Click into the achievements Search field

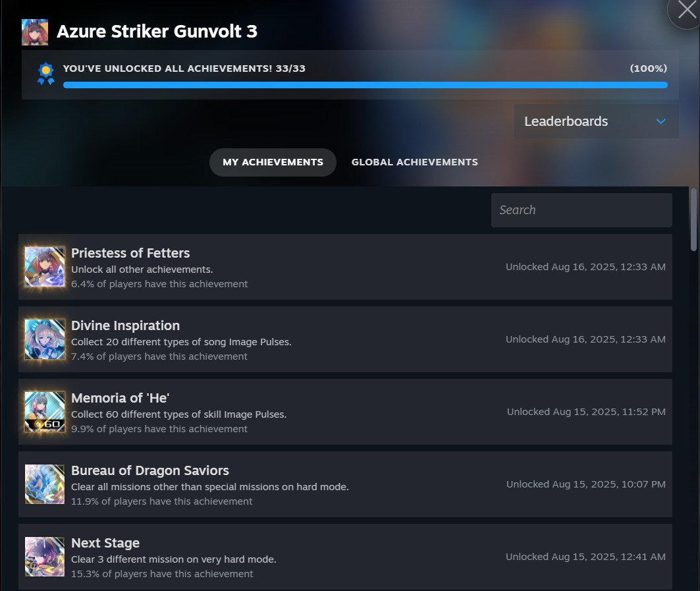581,210
